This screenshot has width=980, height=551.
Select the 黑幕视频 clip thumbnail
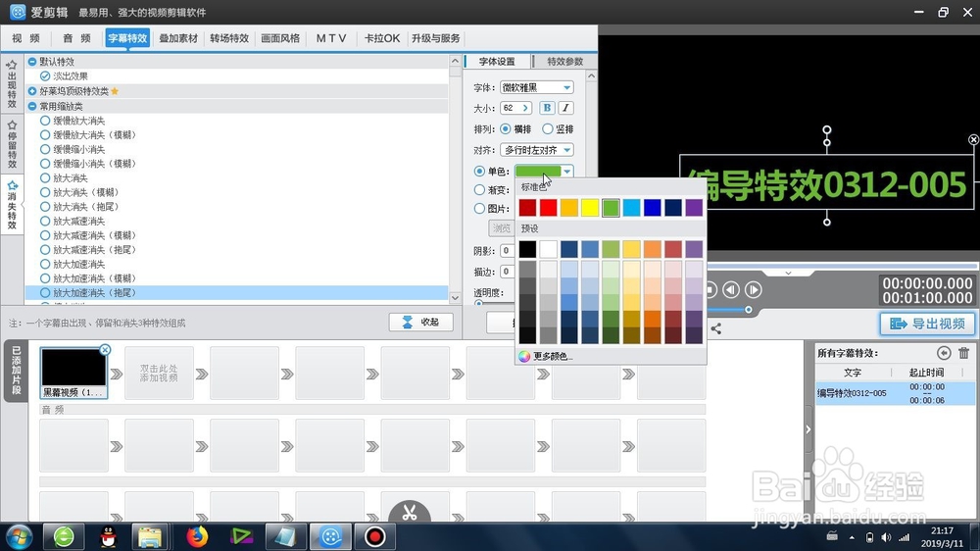tap(73, 373)
